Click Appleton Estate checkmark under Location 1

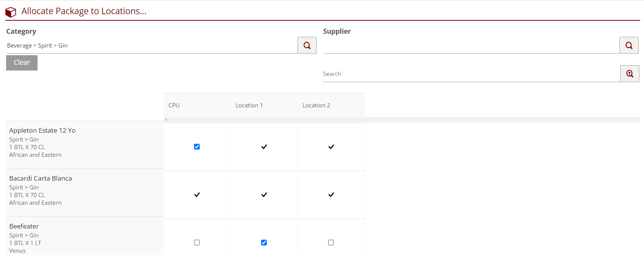[264, 147]
